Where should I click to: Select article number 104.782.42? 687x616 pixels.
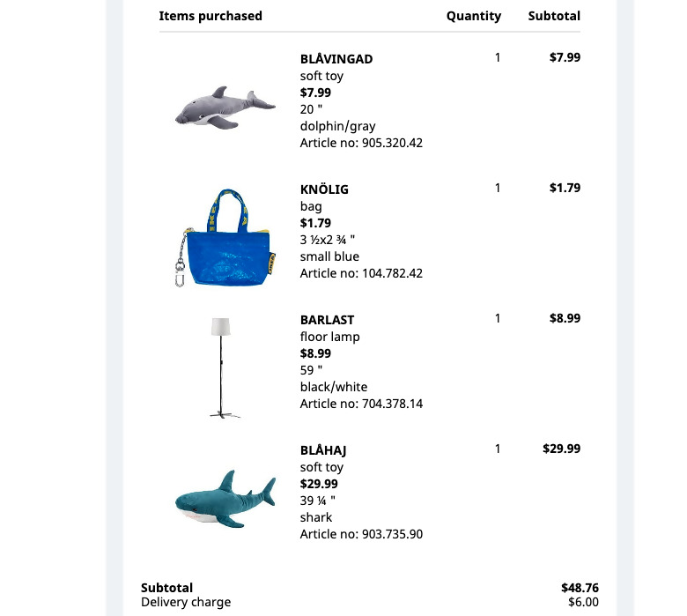tap(392, 273)
